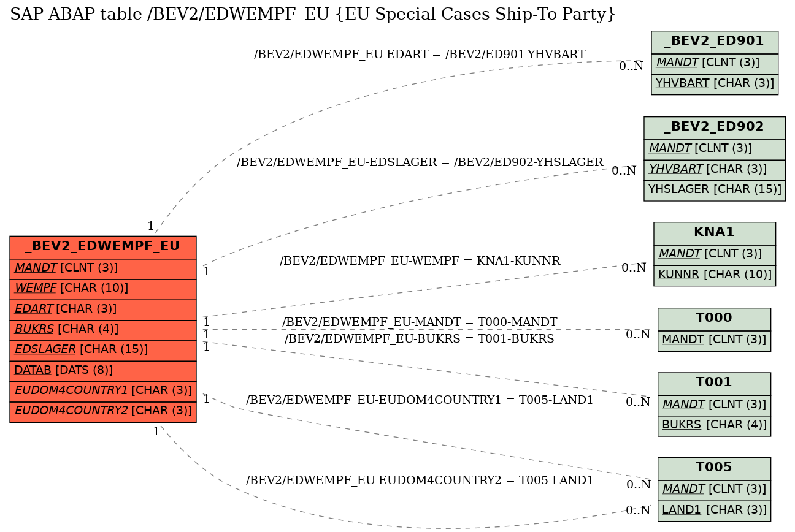Open the T001 table header
This screenshot has width=795, height=532.
[714, 383]
